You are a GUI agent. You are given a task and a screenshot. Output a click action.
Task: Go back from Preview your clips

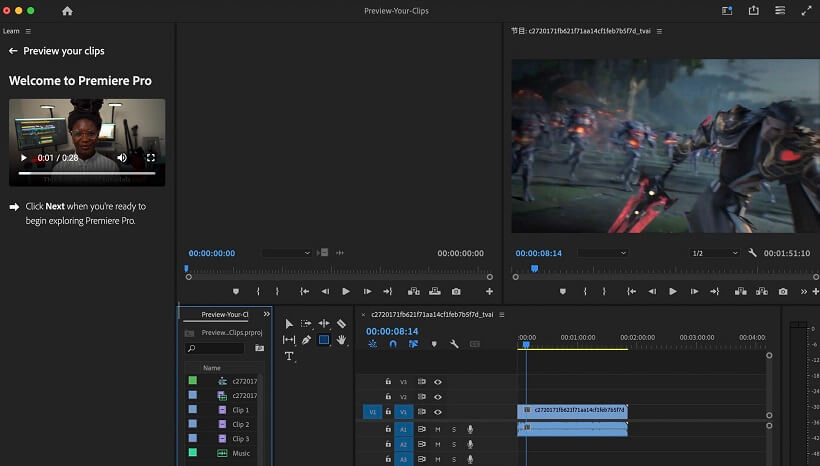click(x=13, y=51)
